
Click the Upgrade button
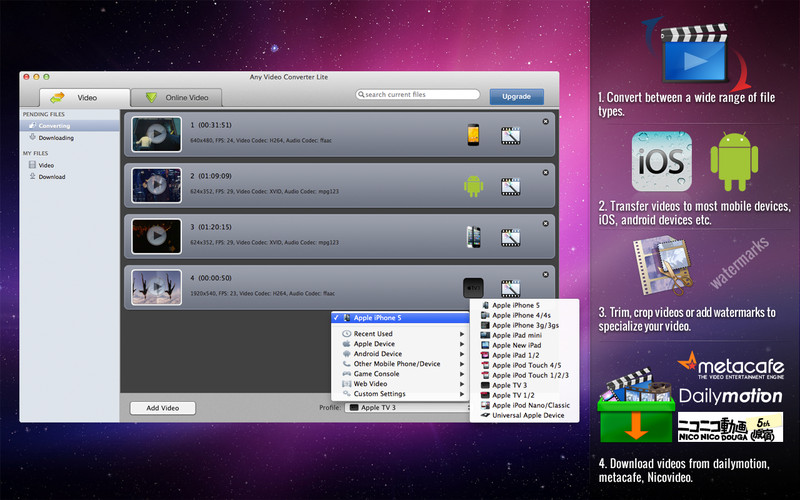coord(516,96)
